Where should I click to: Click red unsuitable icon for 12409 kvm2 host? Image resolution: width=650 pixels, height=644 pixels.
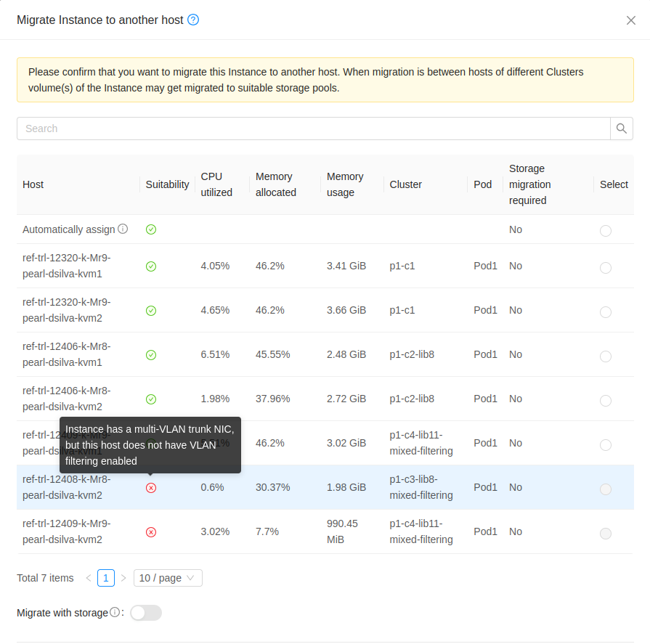151,532
